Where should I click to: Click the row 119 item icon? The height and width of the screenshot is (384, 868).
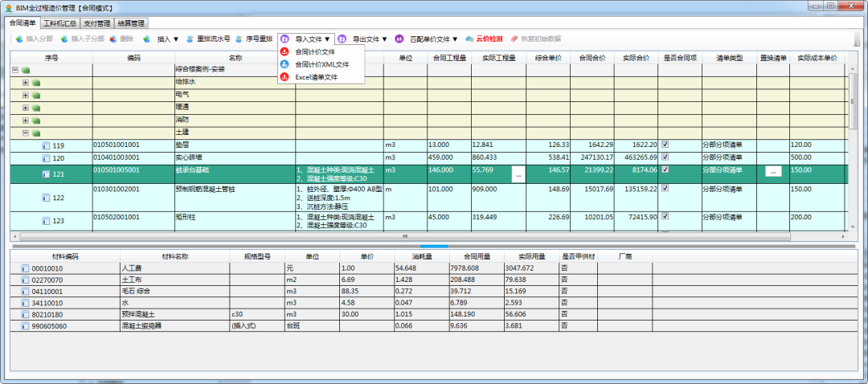(x=46, y=145)
